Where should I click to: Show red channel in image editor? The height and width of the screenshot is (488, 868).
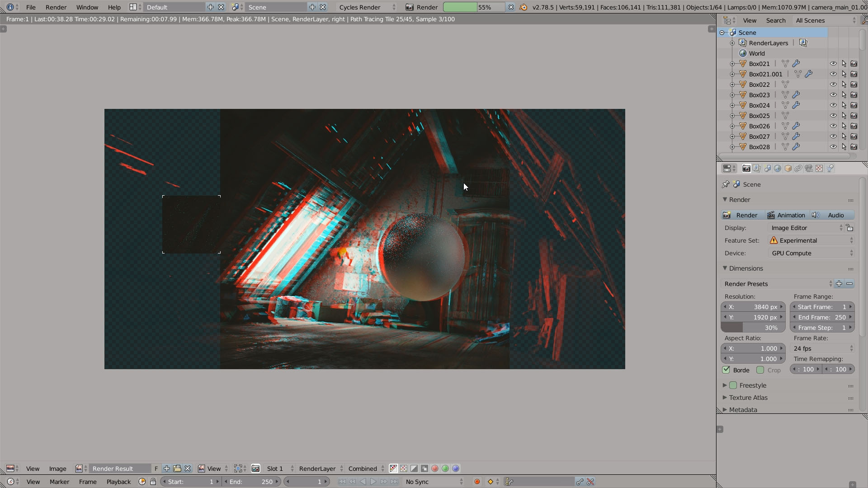point(435,469)
